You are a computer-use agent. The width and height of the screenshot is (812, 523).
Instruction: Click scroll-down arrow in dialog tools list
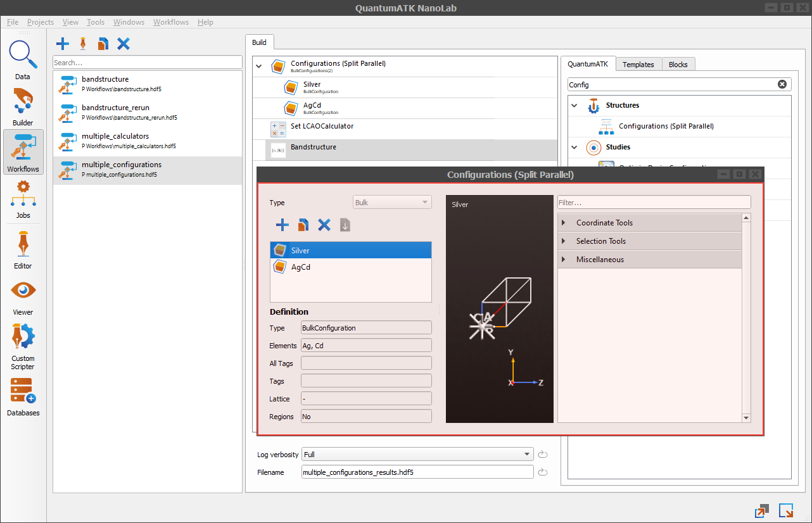tap(746, 418)
